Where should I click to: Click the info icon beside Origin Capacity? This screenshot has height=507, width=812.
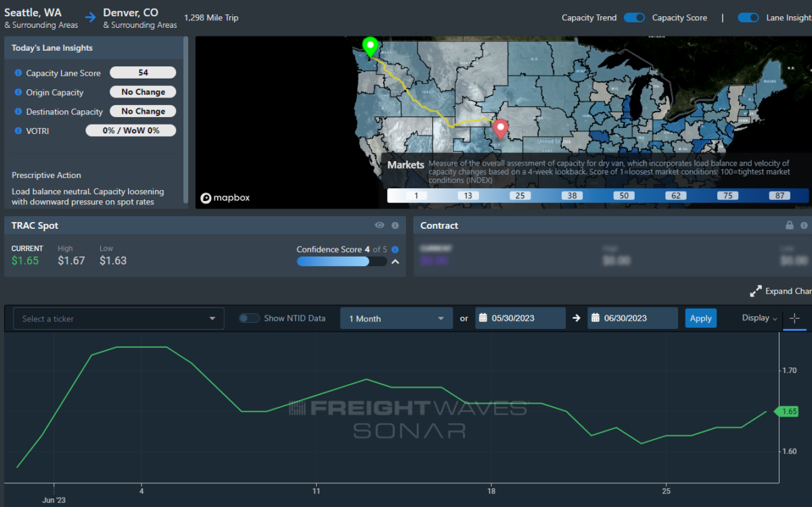[x=18, y=92]
